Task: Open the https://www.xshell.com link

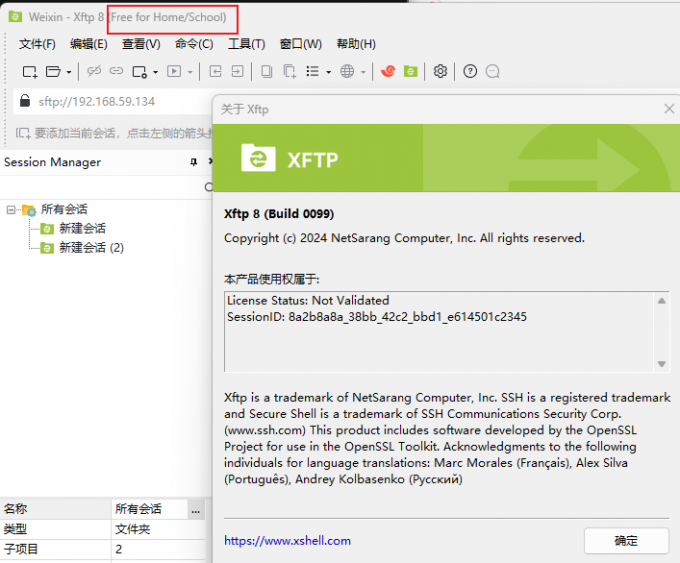Action: tap(287, 541)
